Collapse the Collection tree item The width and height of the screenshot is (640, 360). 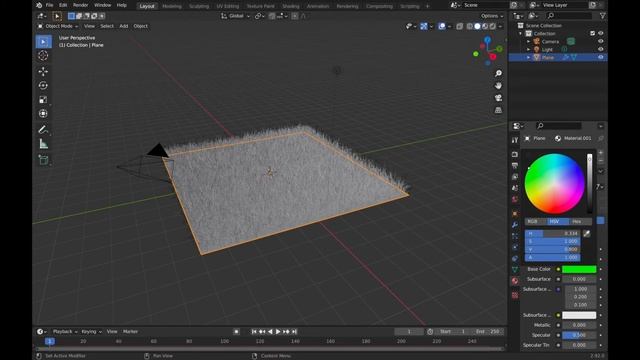pos(520,33)
